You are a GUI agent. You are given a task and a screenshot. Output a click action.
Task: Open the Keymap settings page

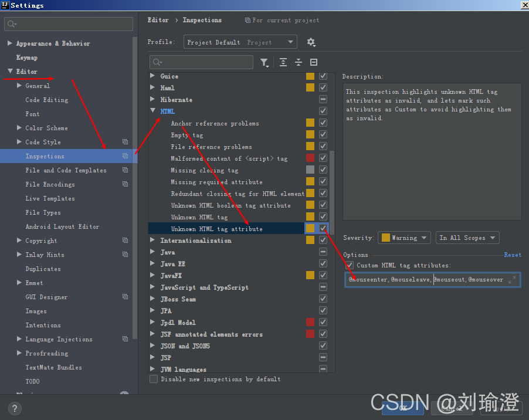tap(26, 57)
